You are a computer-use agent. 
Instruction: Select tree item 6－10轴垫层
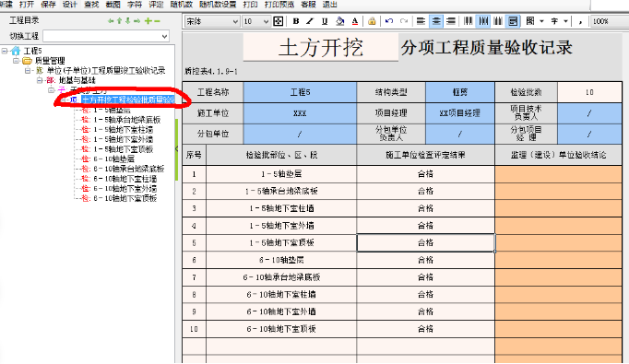pos(114,159)
